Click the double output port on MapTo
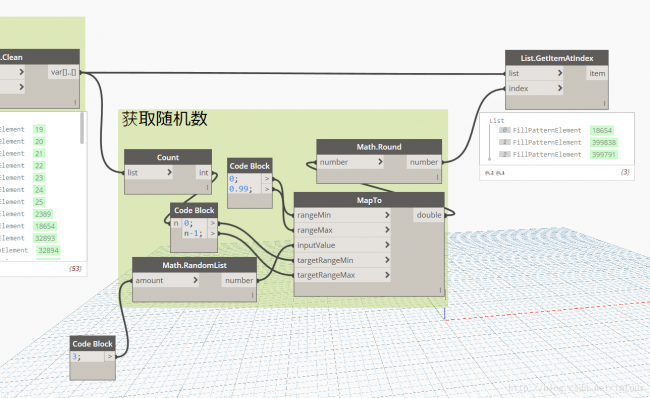650x398 pixels. click(429, 215)
